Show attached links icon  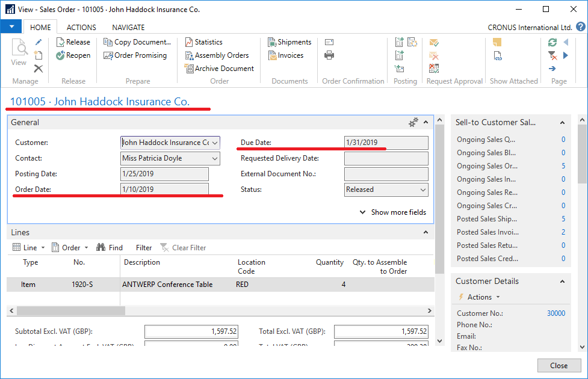coord(498,56)
